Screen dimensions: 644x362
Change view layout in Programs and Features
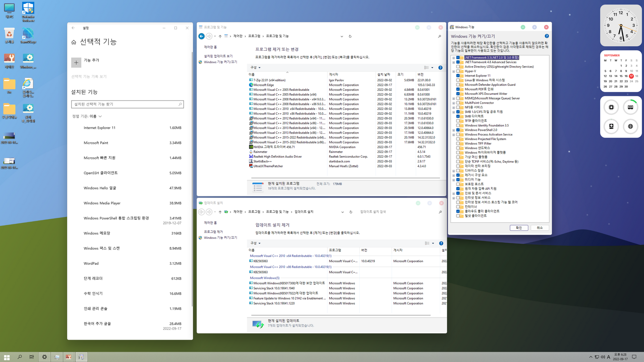point(426,68)
